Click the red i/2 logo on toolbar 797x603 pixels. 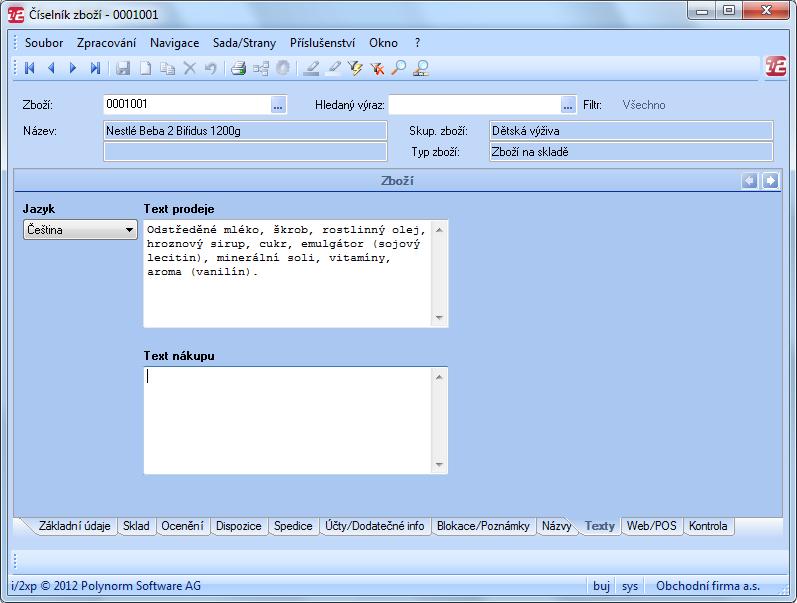pyautogui.click(x=776, y=67)
